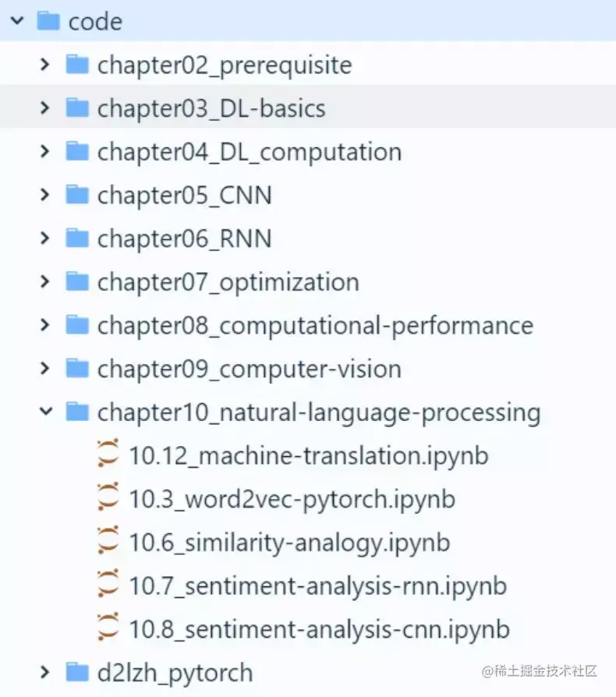Collapse the code root folder chevron
This screenshot has height=697, width=616.
(17, 20)
